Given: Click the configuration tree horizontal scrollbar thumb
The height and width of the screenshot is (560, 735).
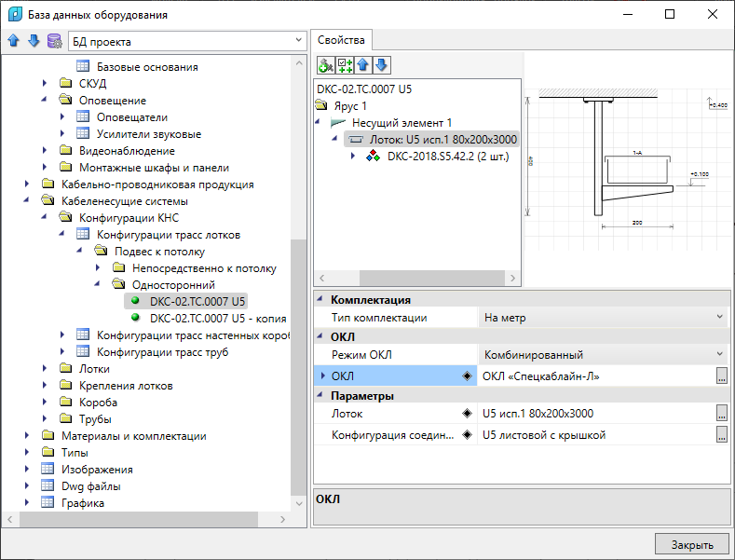Looking at the screenshot, I should (x=431, y=278).
